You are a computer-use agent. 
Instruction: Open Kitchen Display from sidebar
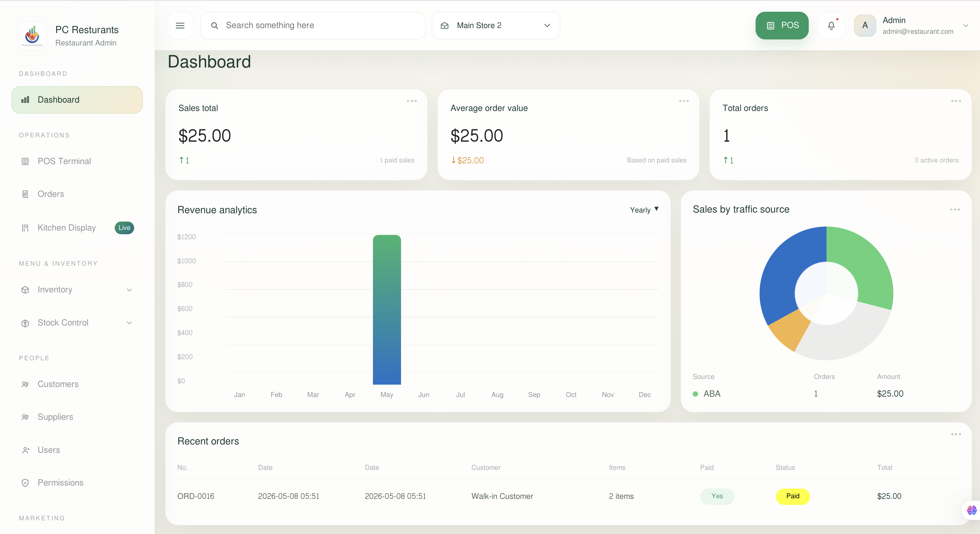pyautogui.click(x=77, y=228)
